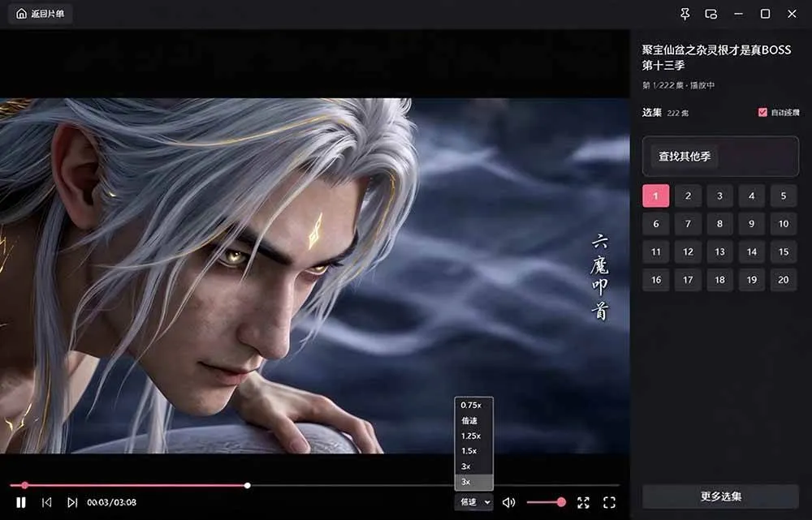Open episode 9
This screenshot has height=520, width=812.
751,224
